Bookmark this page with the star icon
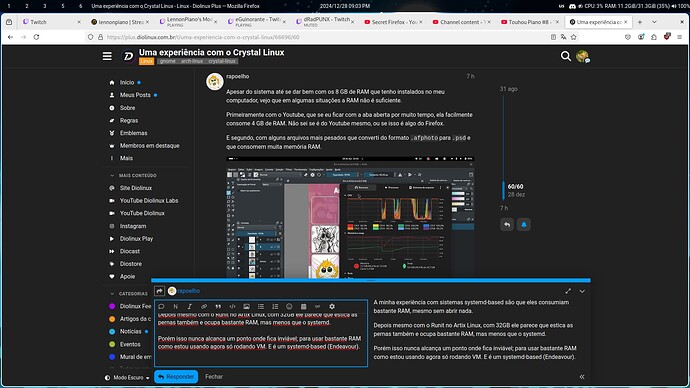Viewport: 690px width, 388px height. pyautogui.click(x=573, y=37)
